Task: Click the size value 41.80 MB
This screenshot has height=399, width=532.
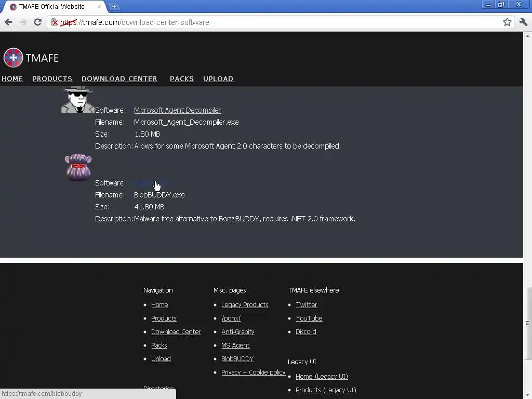Action: pyautogui.click(x=149, y=207)
